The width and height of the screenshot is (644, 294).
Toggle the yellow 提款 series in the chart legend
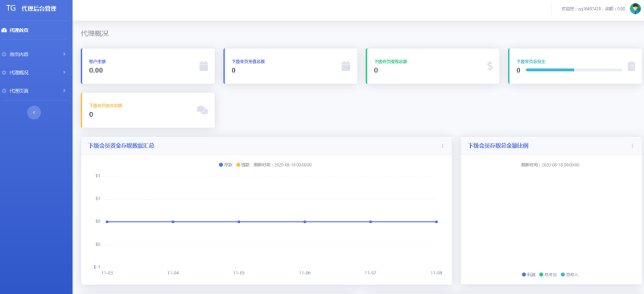[243, 165]
